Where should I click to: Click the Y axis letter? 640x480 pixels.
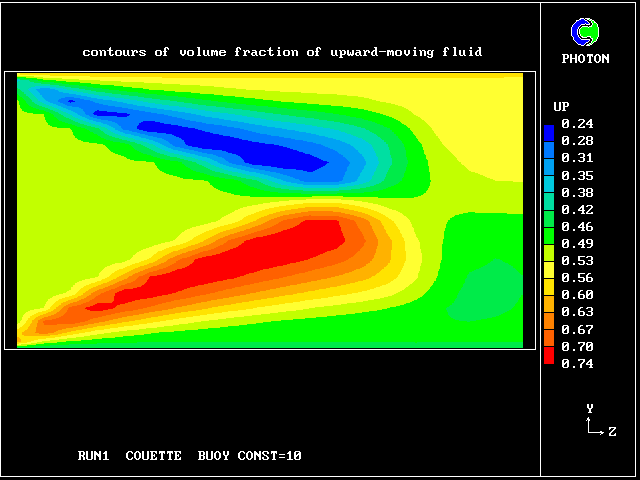click(590, 408)
